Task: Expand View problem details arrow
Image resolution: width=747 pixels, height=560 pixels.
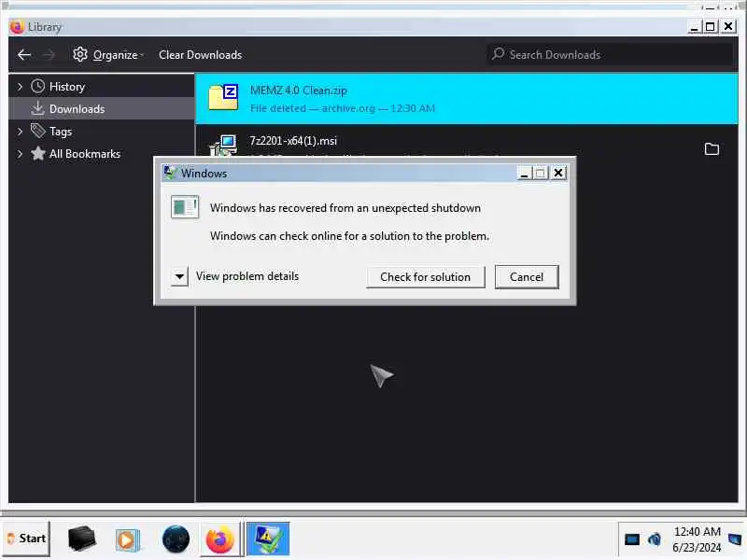Action: coord(179,276)
